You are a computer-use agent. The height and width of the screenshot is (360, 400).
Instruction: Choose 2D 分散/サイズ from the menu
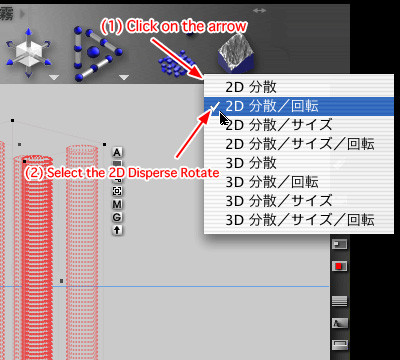(299, 125)
